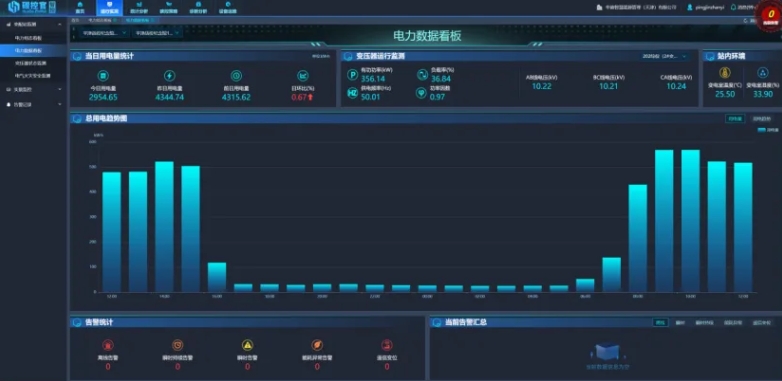782x381 pixels.
Task: Click the HZ 供电频率 icon
Action: pyautogui.click(x=353, y=93)
